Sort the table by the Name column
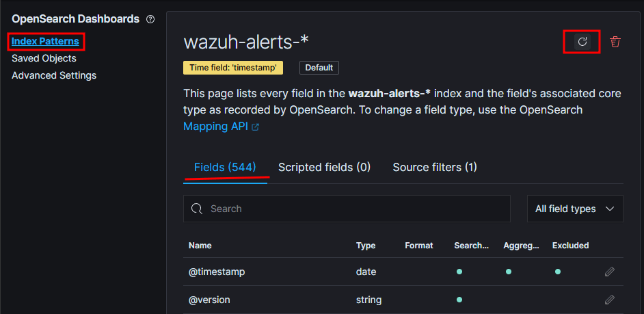Screen dimensions: 644x314 (200, 245)
